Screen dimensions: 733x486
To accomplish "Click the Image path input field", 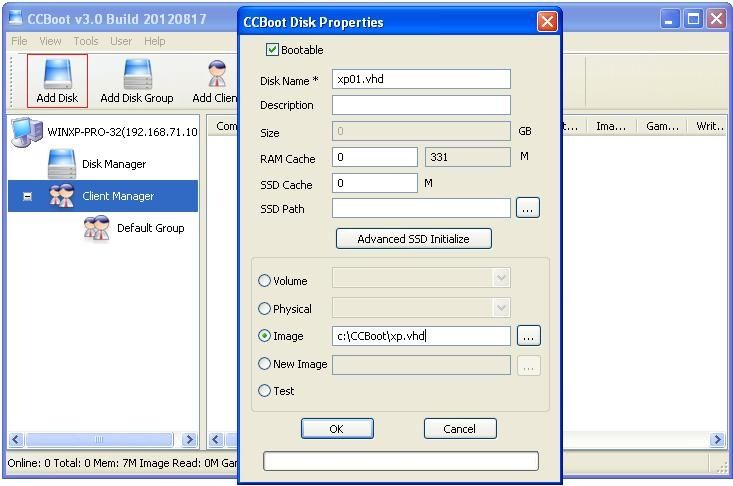I will point(421,336).
